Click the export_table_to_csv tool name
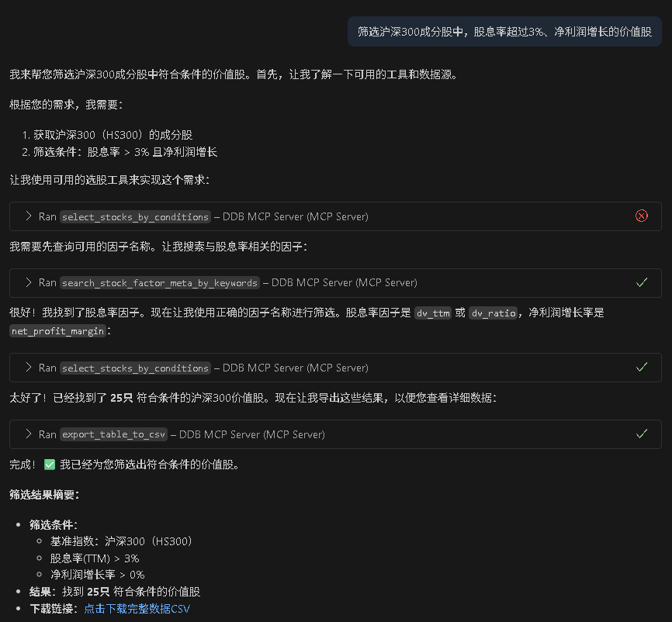The image size is (672, 622). pos(115,435)
